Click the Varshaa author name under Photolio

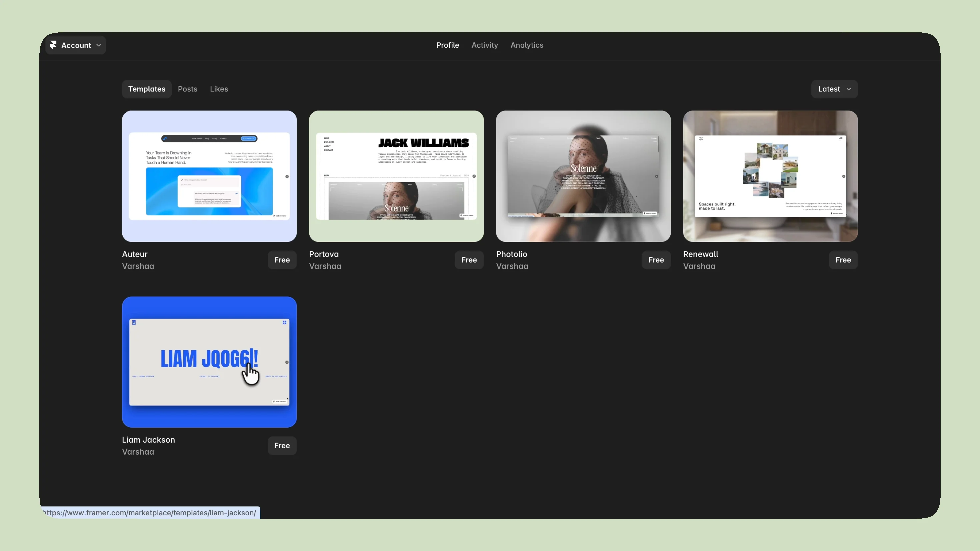coord(512,266)
